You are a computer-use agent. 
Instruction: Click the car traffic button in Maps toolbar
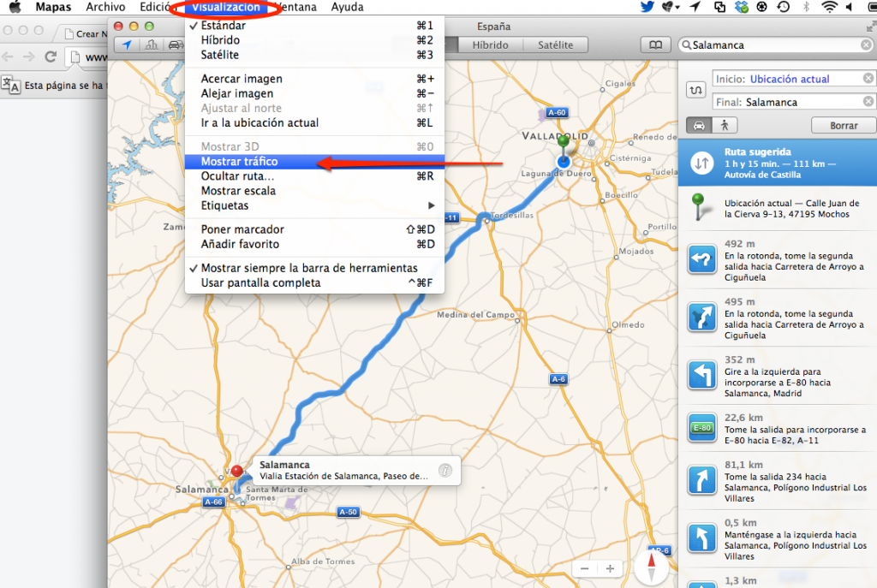coord(175,45)
